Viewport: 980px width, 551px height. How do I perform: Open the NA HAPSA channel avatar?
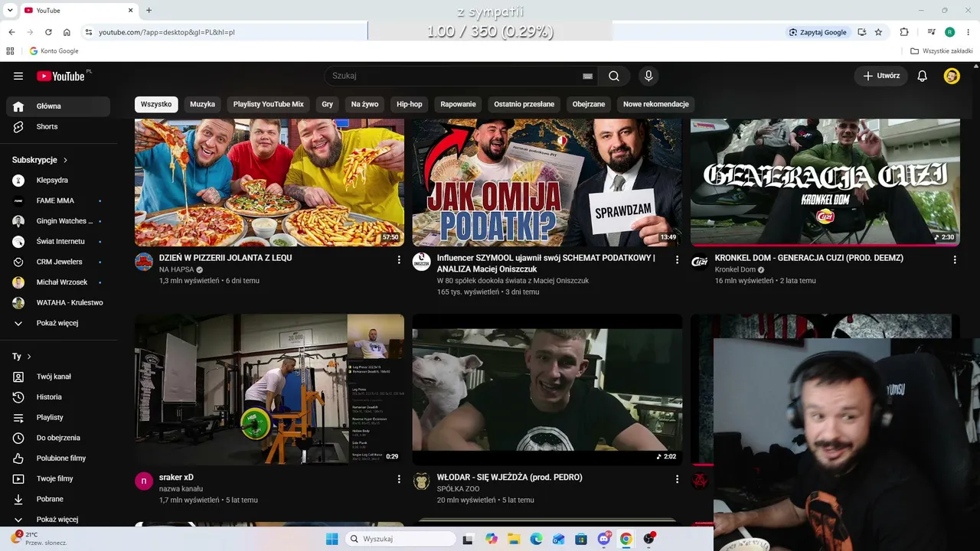(144, 262)
